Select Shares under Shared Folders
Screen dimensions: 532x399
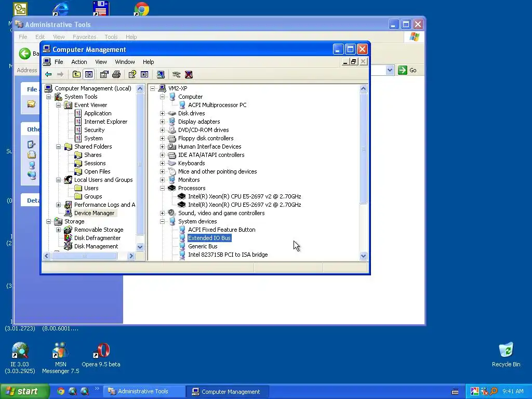[92, 155]
